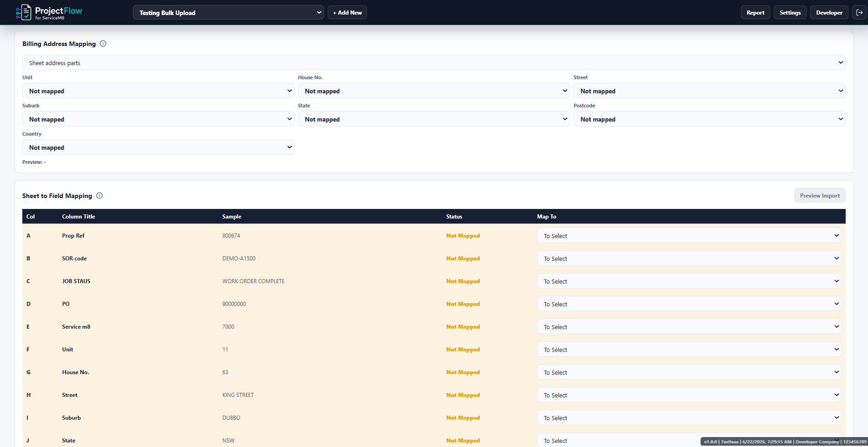868x447 pixels.
Task: Click sample value WORK ORDER COMPLETE
Action: 254,281
